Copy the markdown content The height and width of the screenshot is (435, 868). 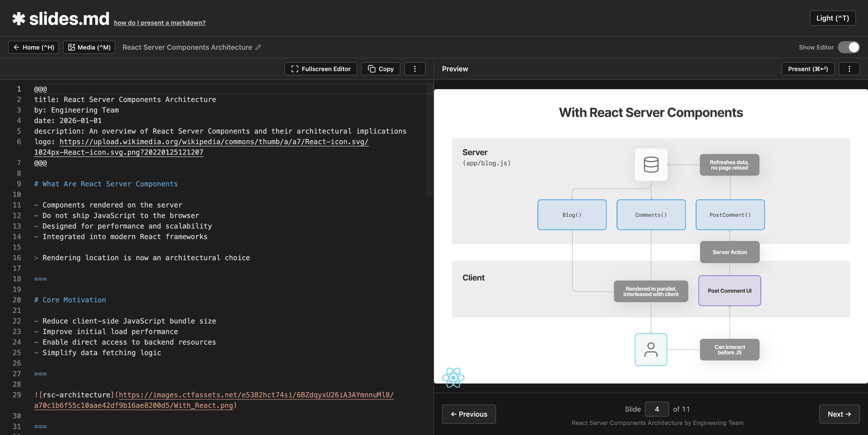click(381, 69)
